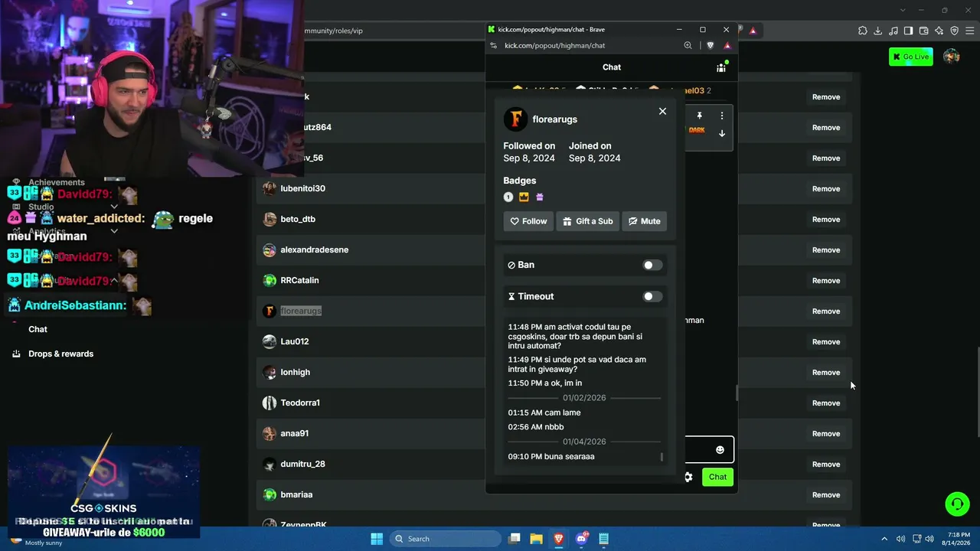Click the Go Live button
The height and width of the screenshot is (551, 980).
pos(911,57)
